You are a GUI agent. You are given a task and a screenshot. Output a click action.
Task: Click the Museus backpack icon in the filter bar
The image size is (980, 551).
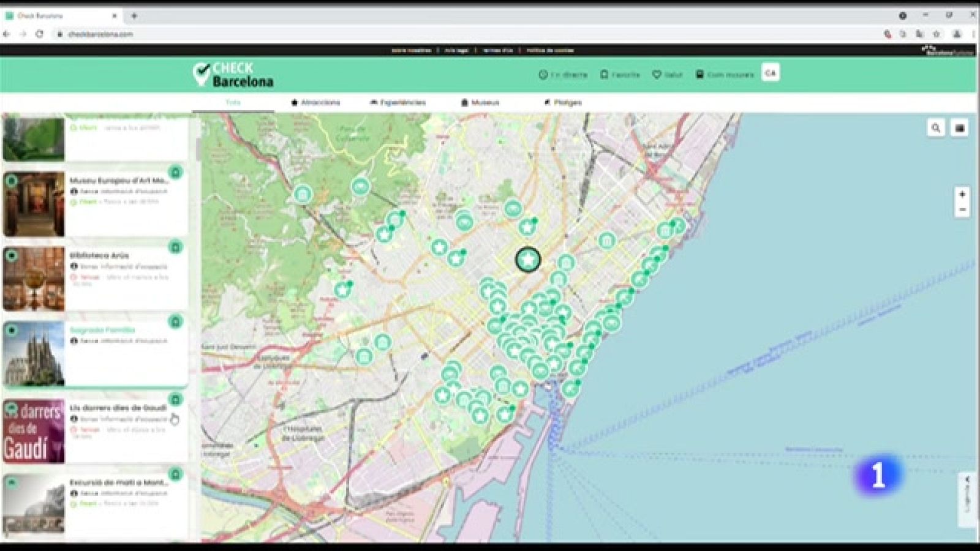coord(464,102)
